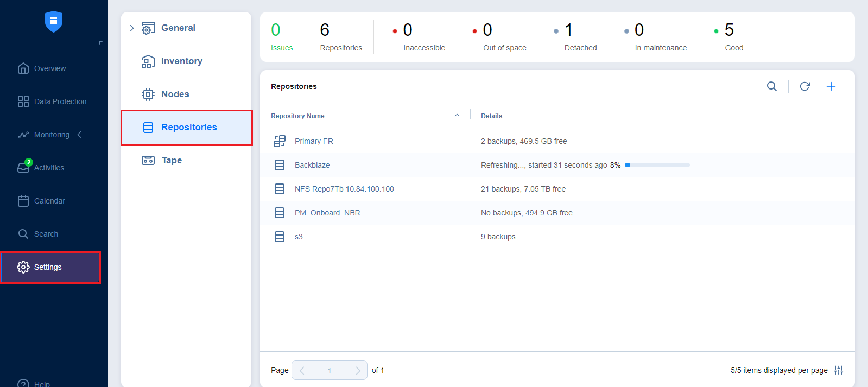Screen dimensions: 868x387
Task: Open the Tape settings tab
Action: click(172, 161)
